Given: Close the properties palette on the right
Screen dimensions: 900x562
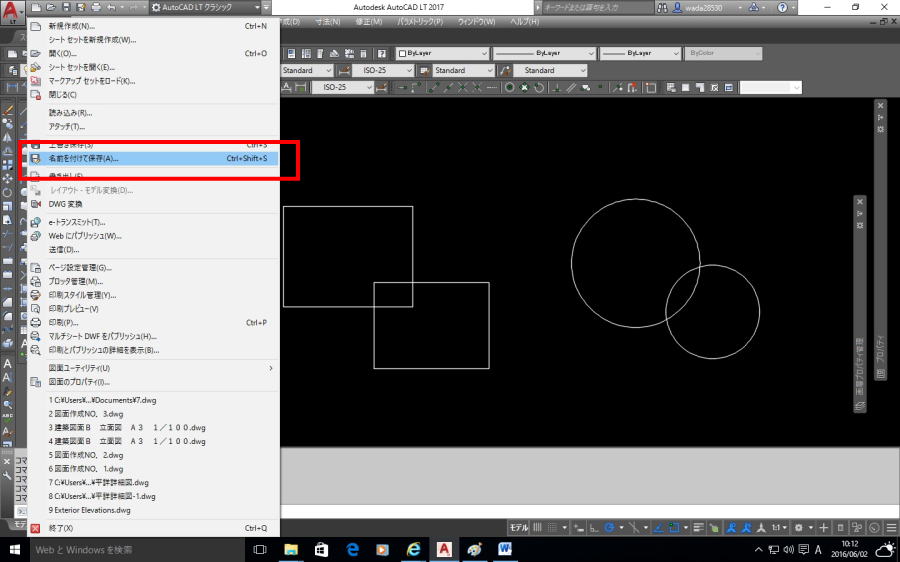Looking at the screenshot, I should point(880,106).
